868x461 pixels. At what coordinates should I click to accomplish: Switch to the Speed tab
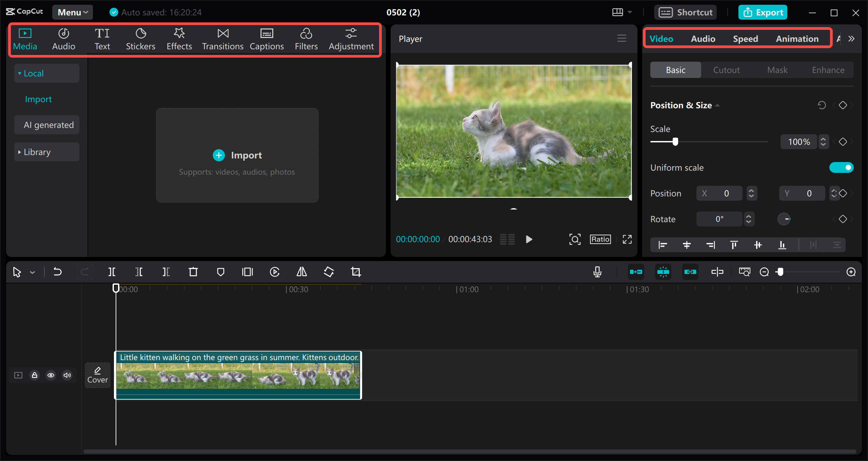pyautogui.click(x=746, y=38)
